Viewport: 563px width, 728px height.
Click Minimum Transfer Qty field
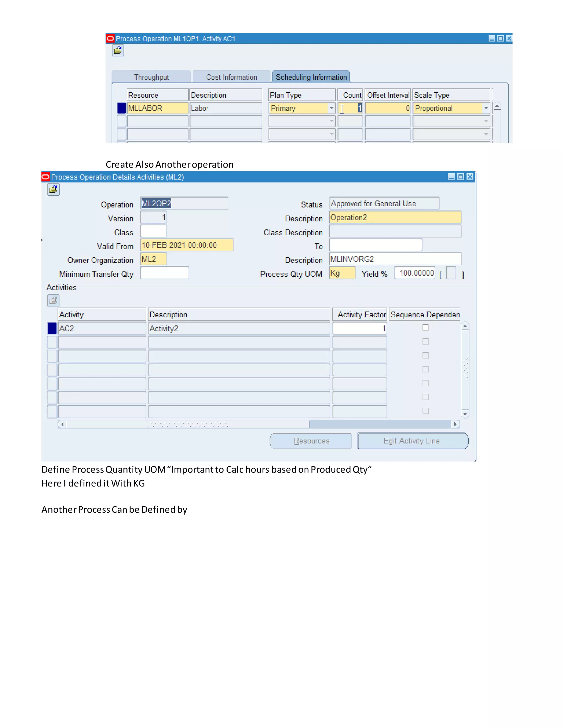click(x=164, y=273)
